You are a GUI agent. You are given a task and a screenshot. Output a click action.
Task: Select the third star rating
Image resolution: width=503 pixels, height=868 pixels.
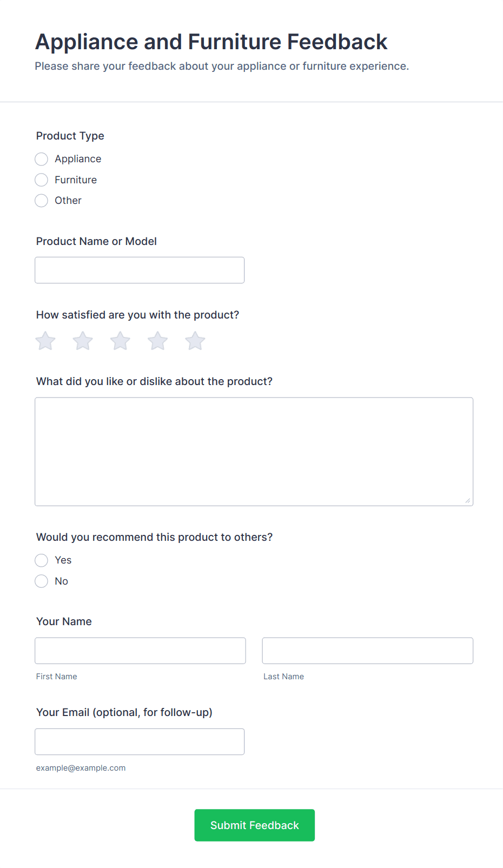point(120,341)
